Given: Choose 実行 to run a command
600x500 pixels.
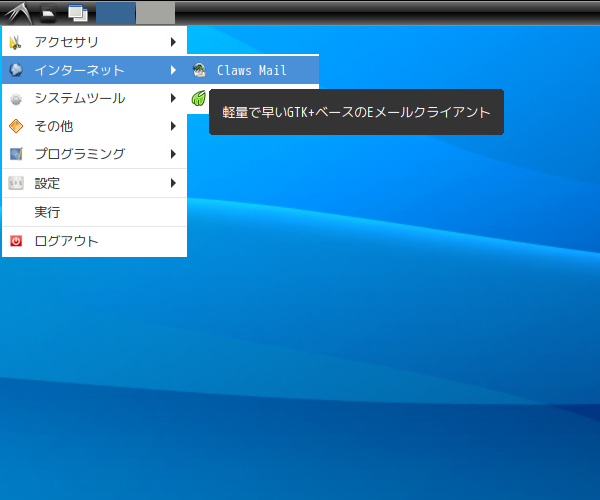Looking at the screenshot, I should coord(95,212).
